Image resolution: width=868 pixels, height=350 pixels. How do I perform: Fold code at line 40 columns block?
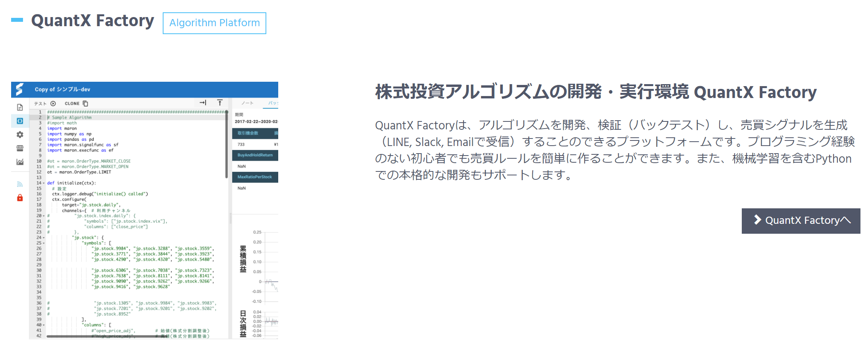(x=44, y=325)
